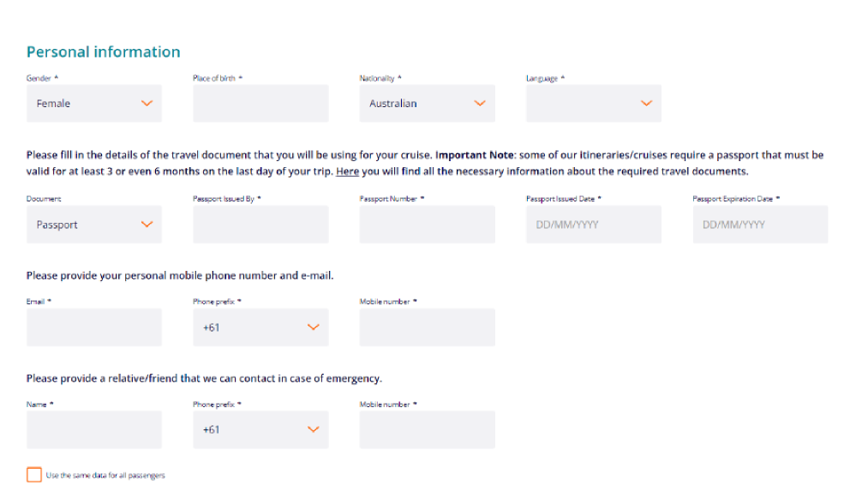Click the personal Email input field
Screen dimensions: 868x504
point(93,327)
